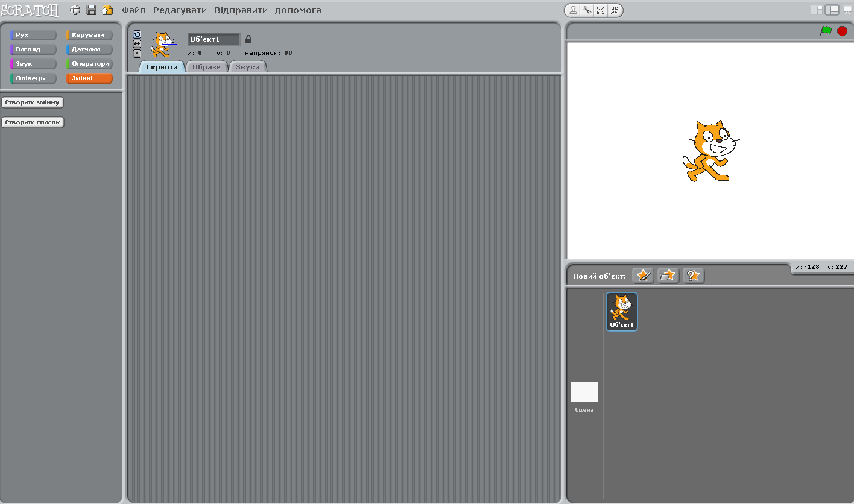This screenshot has width=854, height=504.
Task: Click the Створити змінну button
Action: point(33,102)
